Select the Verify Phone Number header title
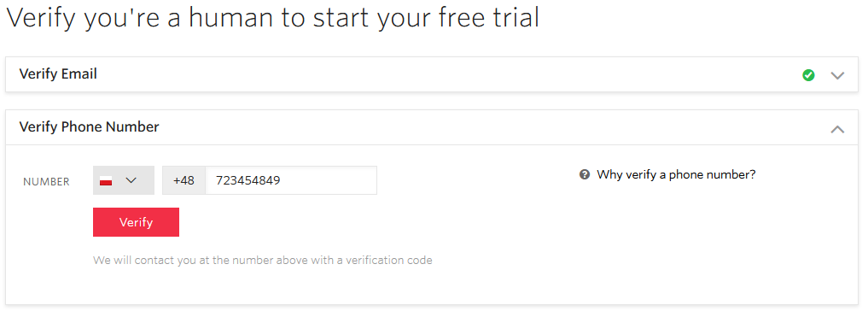This screenshot has width=868, height=317. point(89,127)
